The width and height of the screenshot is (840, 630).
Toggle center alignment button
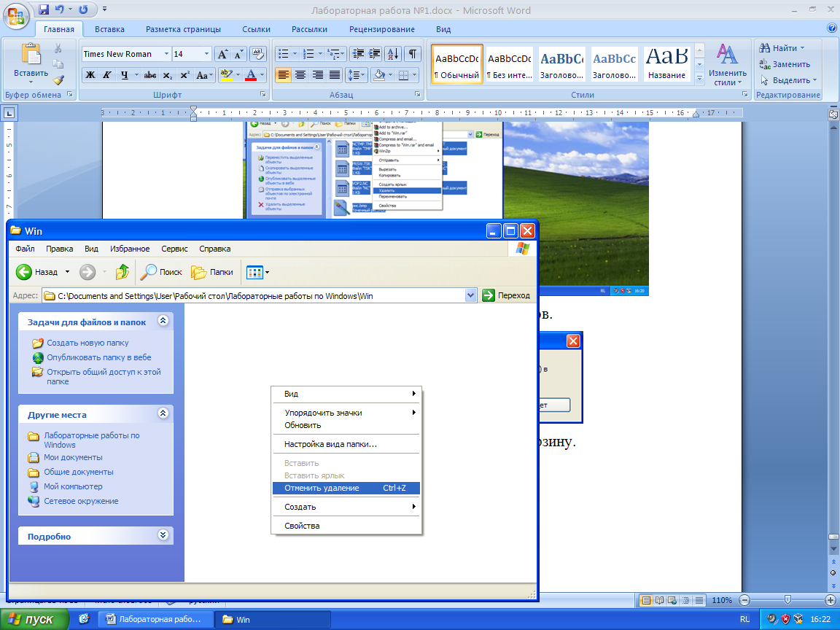click(300, 75)
